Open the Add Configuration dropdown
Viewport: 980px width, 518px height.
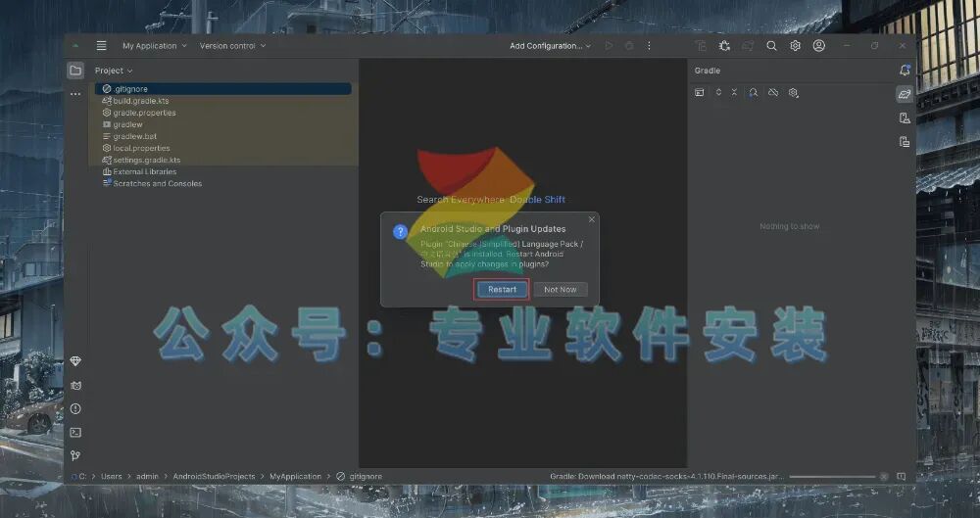coord(550,46)
